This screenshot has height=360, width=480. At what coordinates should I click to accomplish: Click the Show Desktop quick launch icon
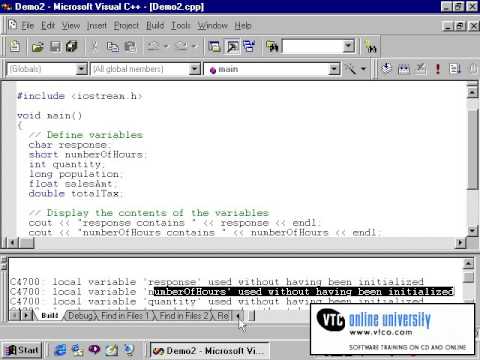coord(111,350)
